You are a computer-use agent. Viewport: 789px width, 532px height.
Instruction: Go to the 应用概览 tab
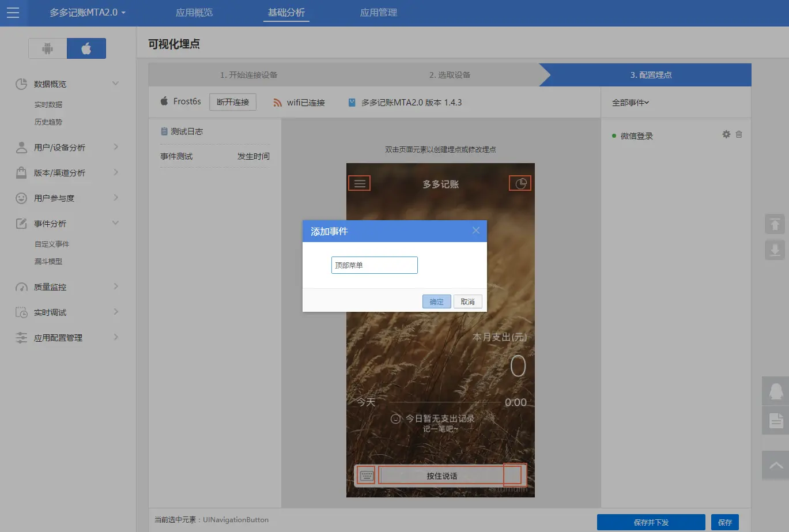click(194, 13)
